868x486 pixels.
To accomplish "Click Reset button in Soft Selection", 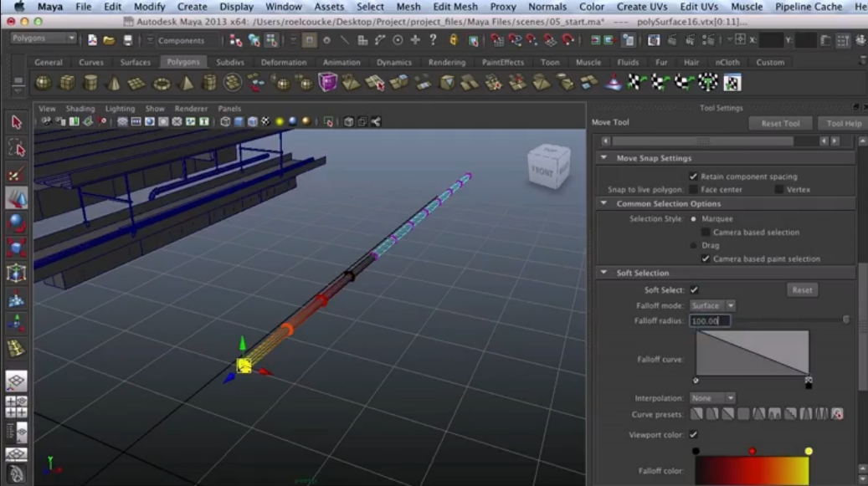I will (802, 289).
